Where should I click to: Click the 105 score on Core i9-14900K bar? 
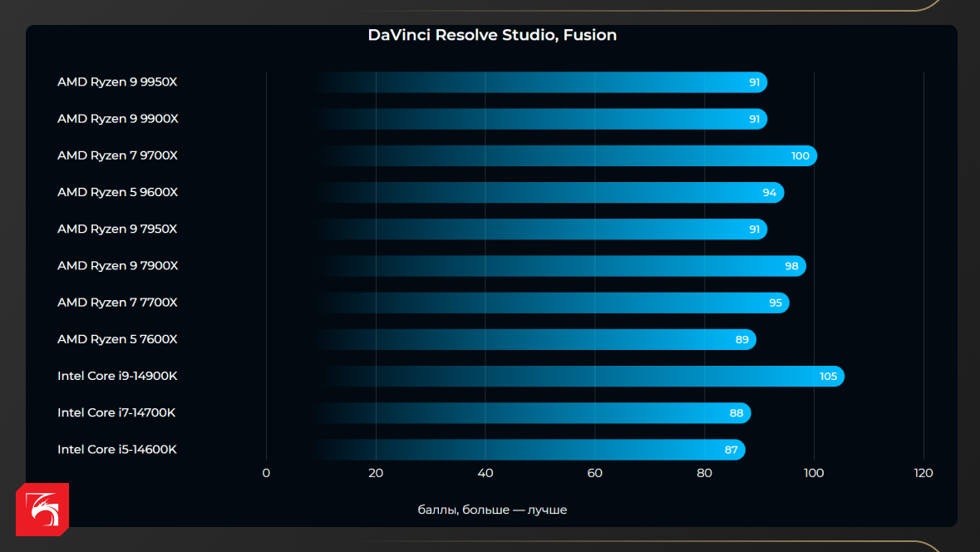(828, 377)
